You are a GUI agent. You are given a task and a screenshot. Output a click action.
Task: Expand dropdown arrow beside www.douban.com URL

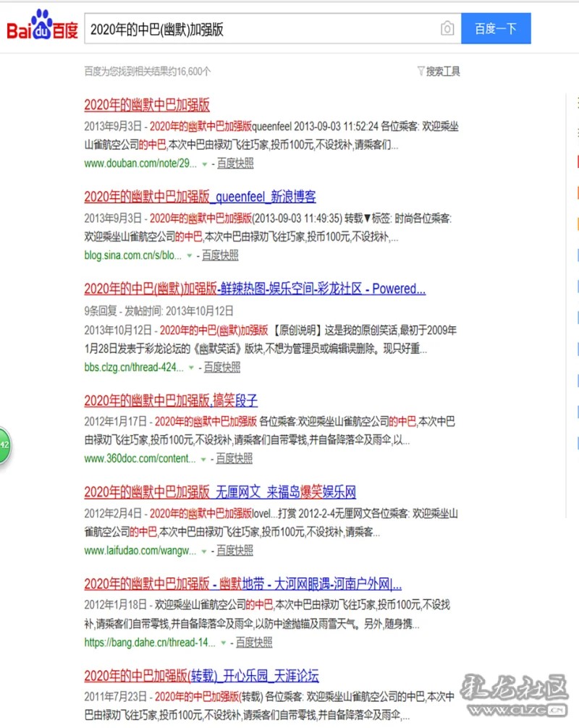click(204, 164)
